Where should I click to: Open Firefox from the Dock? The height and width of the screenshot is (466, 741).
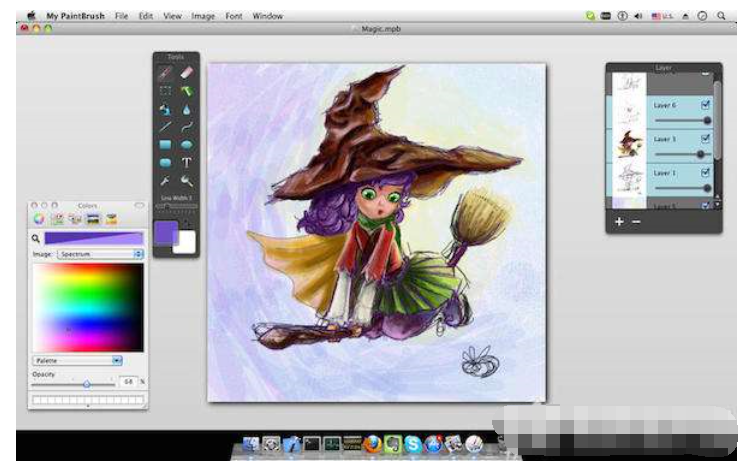372,444
